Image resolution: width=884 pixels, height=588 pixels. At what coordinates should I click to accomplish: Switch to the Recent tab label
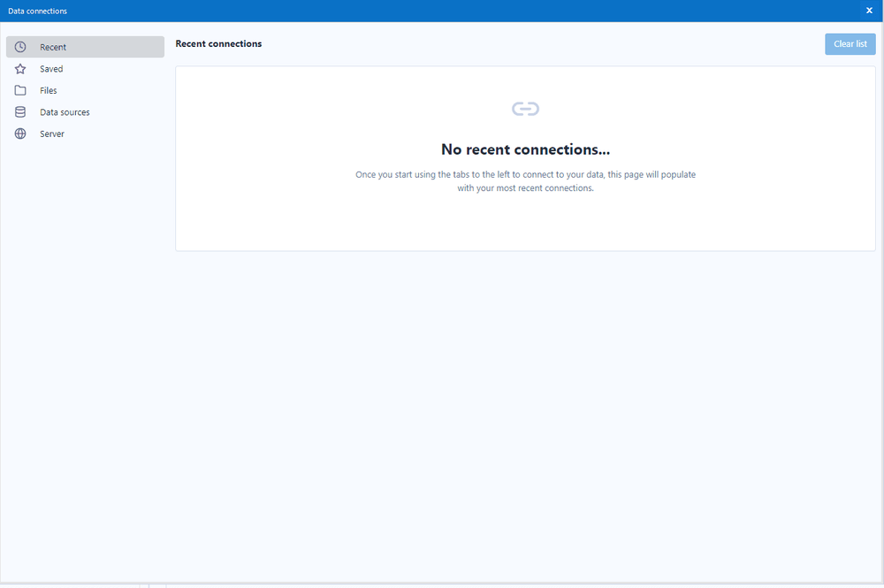[53, 48]
